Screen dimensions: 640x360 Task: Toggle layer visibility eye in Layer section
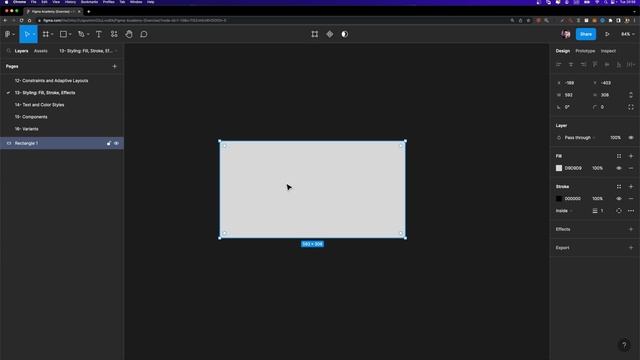[x=631, y=138]
